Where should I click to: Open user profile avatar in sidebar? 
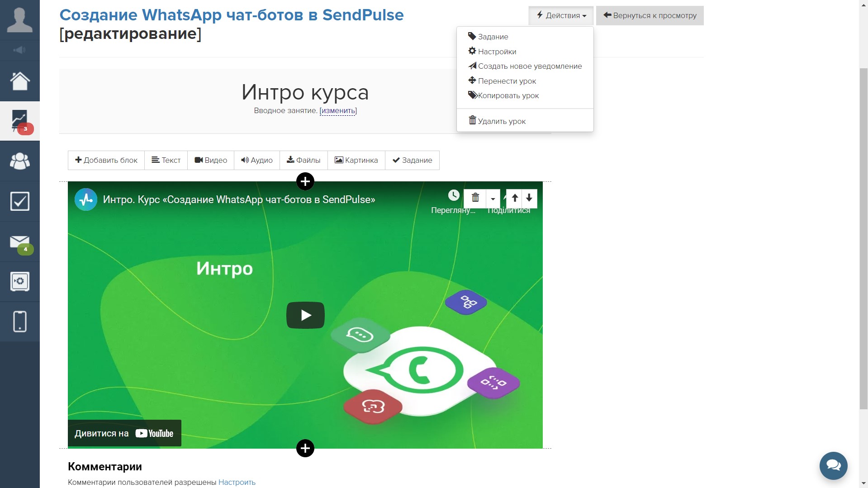(x=19, y=20)
